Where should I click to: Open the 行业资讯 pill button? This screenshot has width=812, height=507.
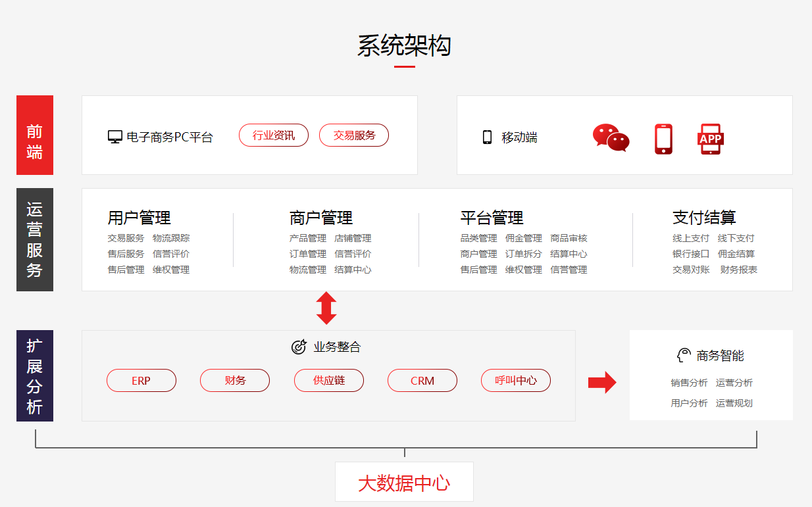[x=274, y=135]
